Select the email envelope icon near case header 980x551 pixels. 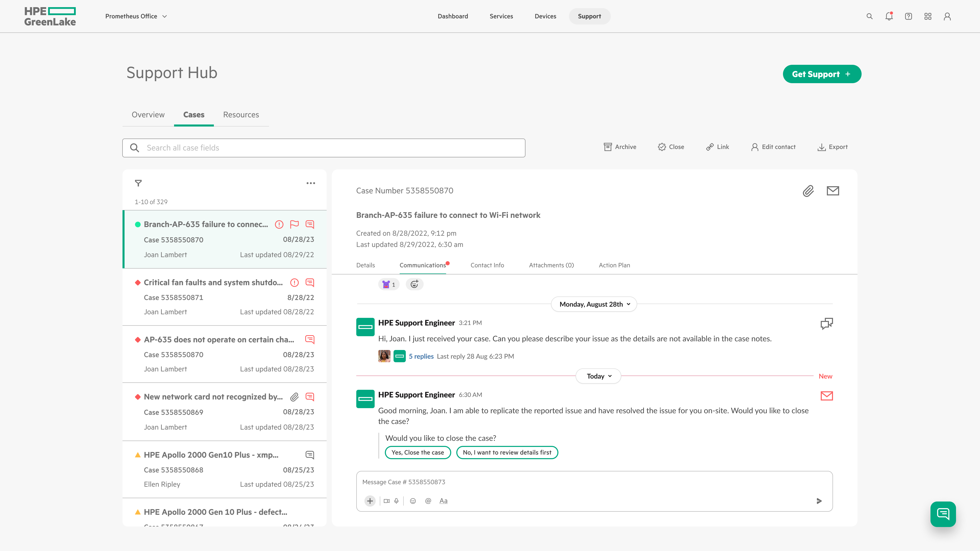[x=833, y=191]
